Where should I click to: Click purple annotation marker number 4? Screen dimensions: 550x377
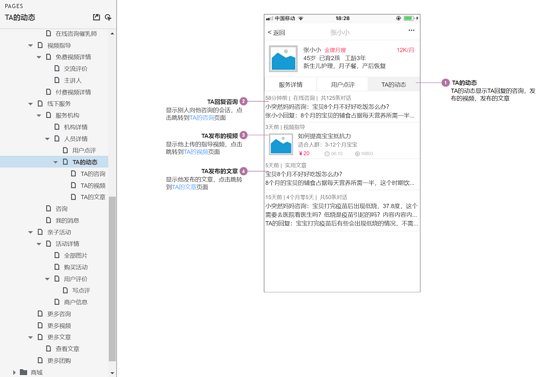pyautogui.click(x=243, y=171)
